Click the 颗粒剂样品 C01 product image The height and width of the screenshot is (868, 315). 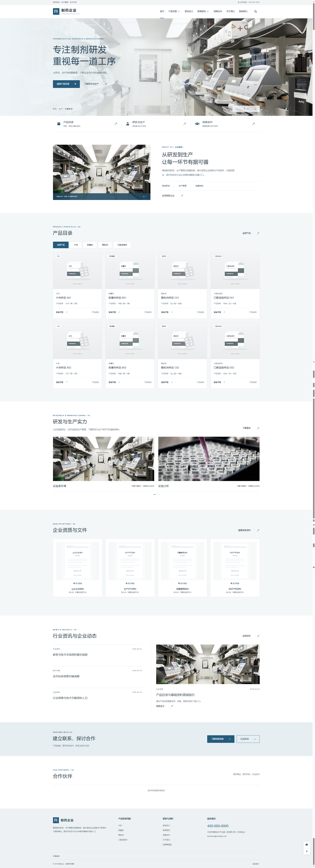[x=182, y=271]
